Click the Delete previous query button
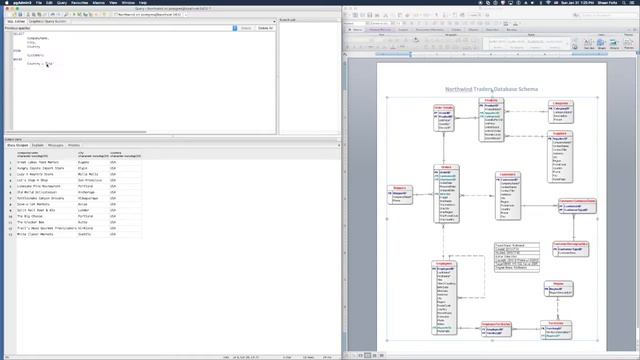The width and height of the screenshot is (640, 360). pos(246,28)
